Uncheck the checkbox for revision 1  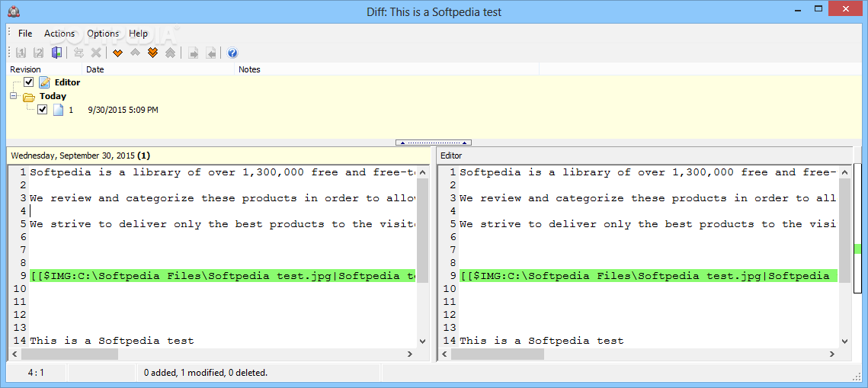click(43, 110)
